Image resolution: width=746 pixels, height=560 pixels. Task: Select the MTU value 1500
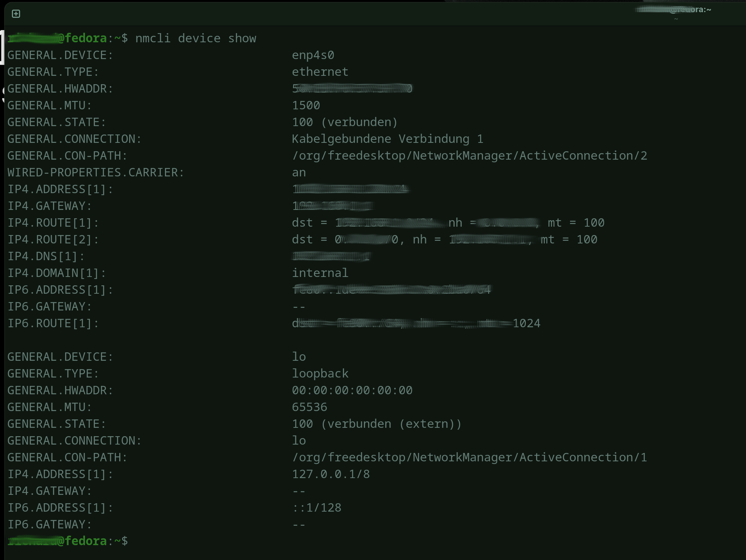[306, 106]
